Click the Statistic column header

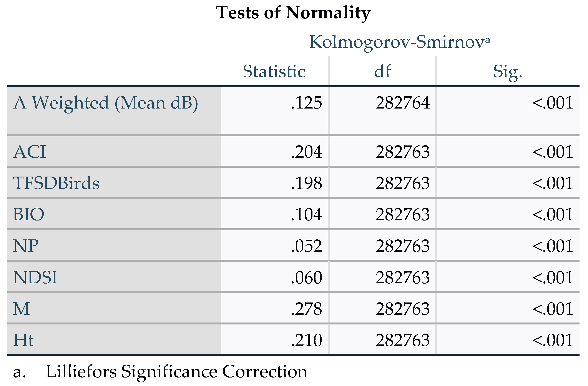(x=274, y=72)
